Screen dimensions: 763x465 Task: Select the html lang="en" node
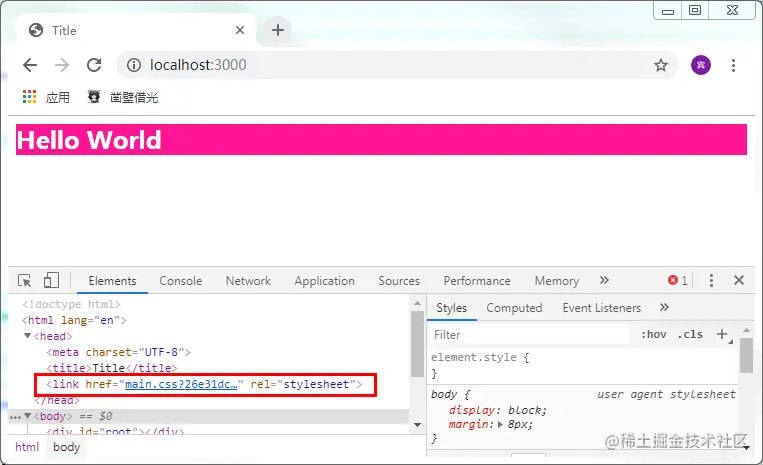(x=74, y=320)
